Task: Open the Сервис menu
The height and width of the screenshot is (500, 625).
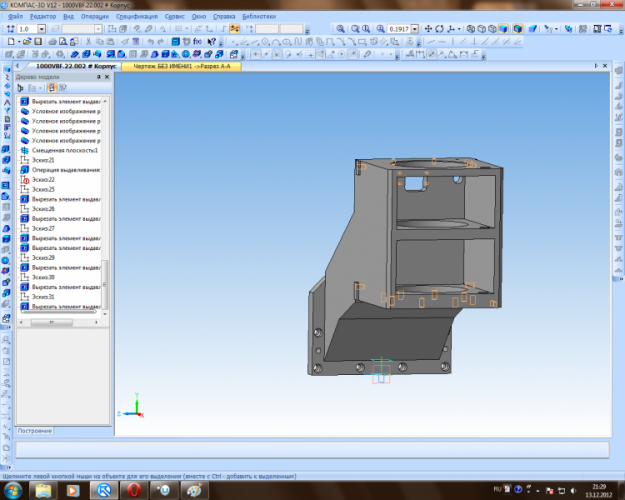Action: coord(176,17)
